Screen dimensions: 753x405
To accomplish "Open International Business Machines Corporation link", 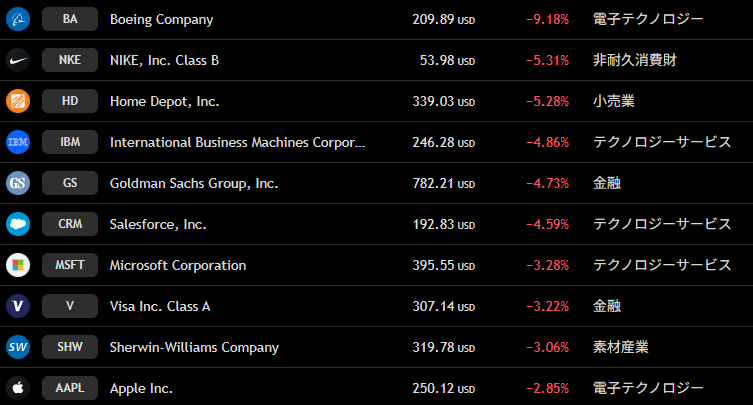I will point(237,142).
